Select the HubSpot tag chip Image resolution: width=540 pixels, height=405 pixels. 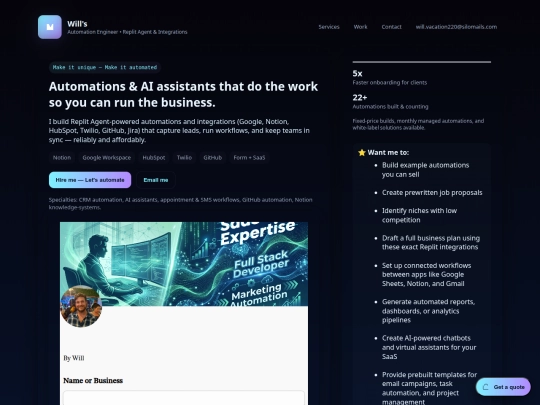[x=154, y=157]
